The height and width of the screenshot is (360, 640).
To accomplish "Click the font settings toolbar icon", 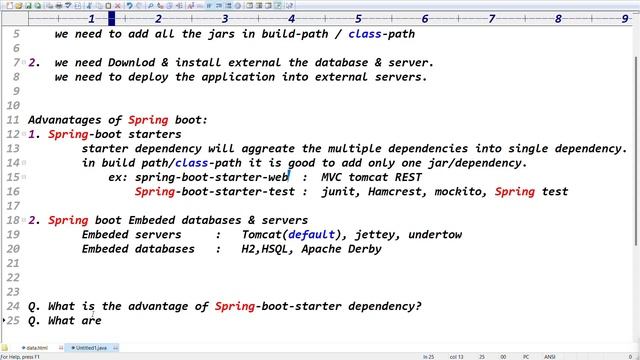I will click(191, 6).
